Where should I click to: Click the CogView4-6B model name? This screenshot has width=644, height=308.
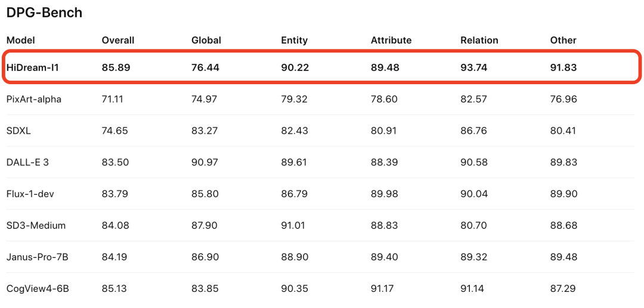[38, 289]
